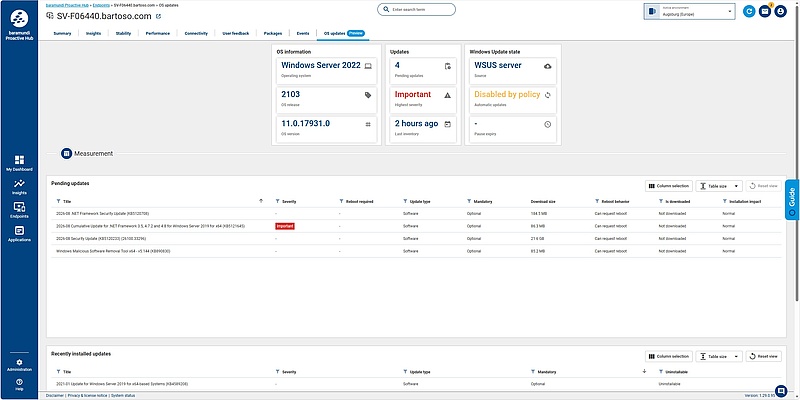Viewport: 800px width, 400px height.
Task: Open the Disclaimer footer link
Action: [55, 395]
